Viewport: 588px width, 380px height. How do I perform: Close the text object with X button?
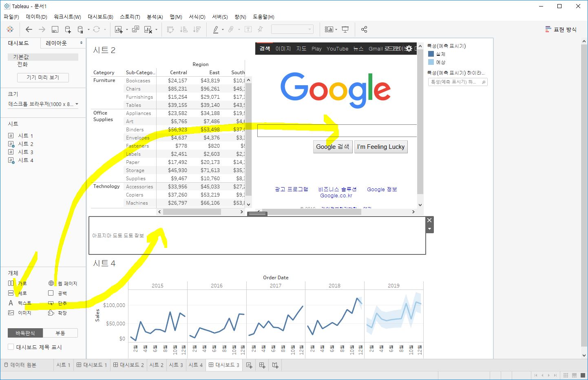point(429,220)
